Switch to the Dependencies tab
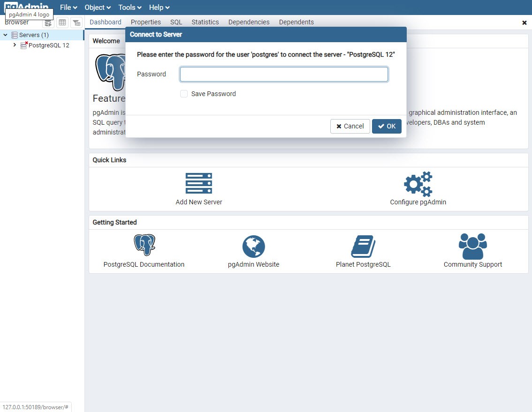This screenshot has width=532, height=412. click(249, 22)
